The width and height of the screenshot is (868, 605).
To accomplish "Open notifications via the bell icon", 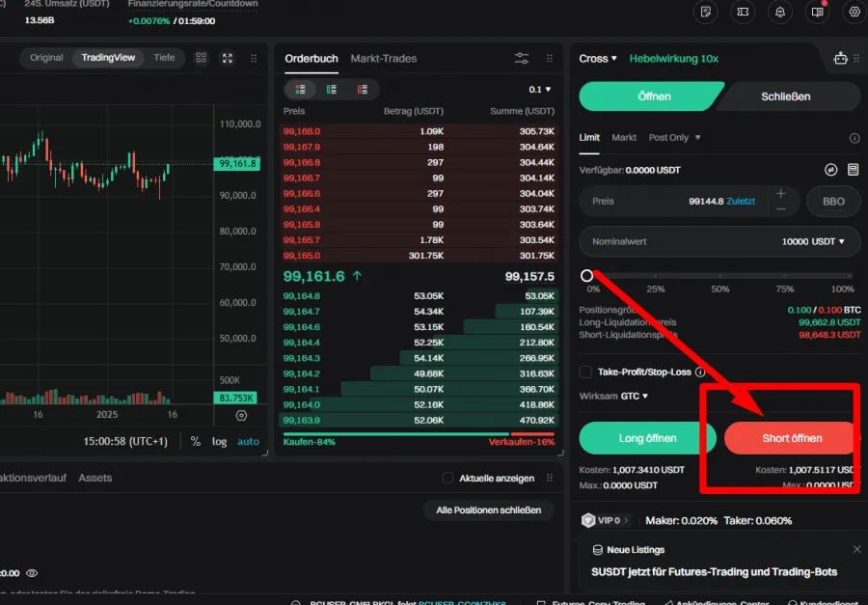I will click(x=780, y=13).
